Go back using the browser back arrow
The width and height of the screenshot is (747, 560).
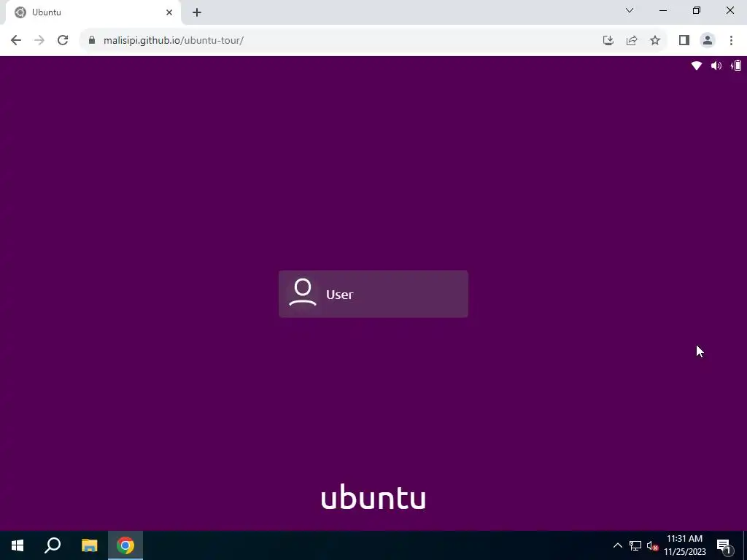click(16, 41)
